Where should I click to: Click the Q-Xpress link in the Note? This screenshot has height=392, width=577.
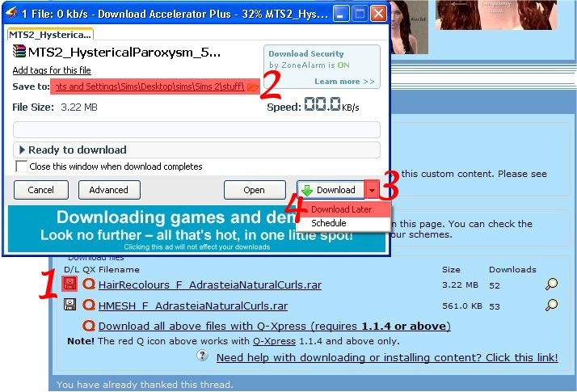[274, 341]
